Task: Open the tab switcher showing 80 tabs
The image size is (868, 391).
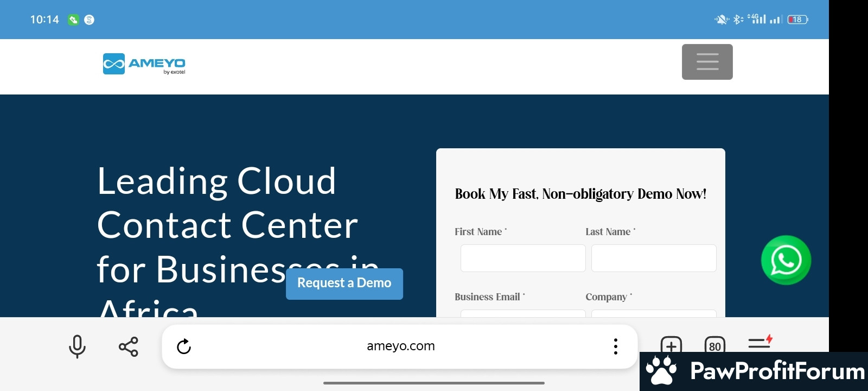Action: pos(714,345)
